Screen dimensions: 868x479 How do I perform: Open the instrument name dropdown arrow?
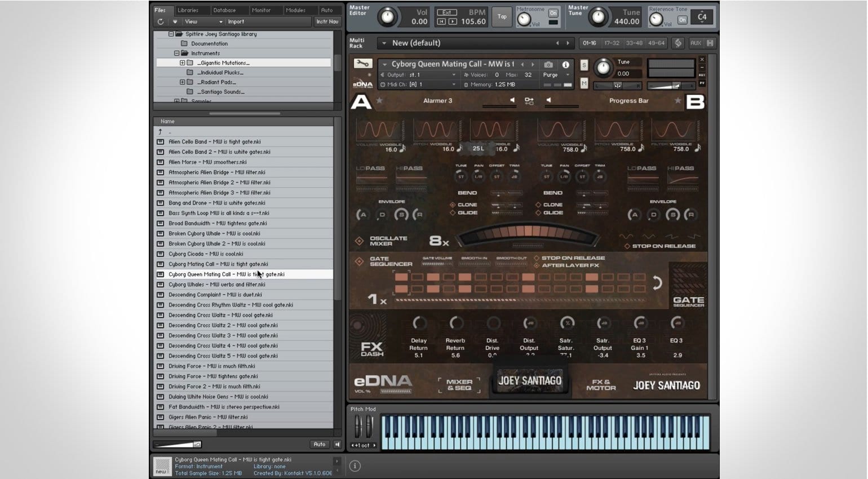pos(385,65)
